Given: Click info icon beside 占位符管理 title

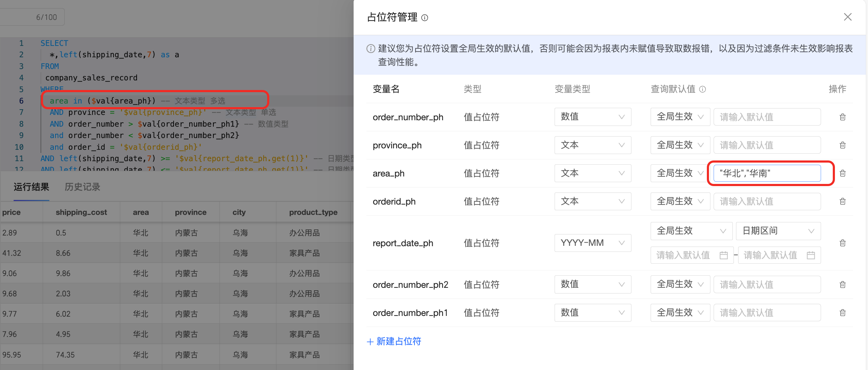Looking at the screenshot, I should tap(425, 18).
